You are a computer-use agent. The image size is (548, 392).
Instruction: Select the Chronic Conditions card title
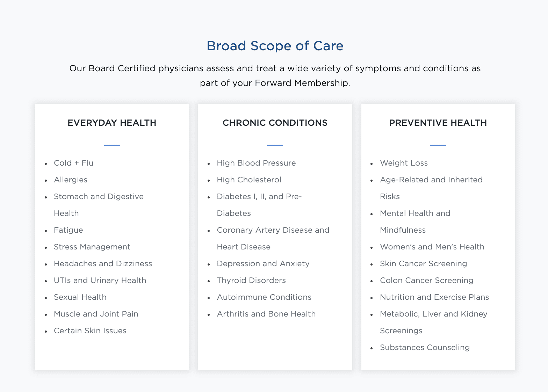(275, 123)
